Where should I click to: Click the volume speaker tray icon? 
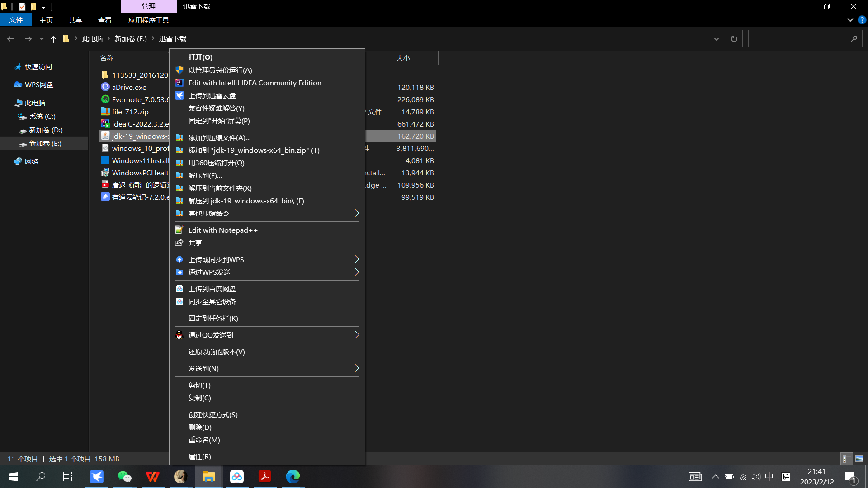(755, 477)
